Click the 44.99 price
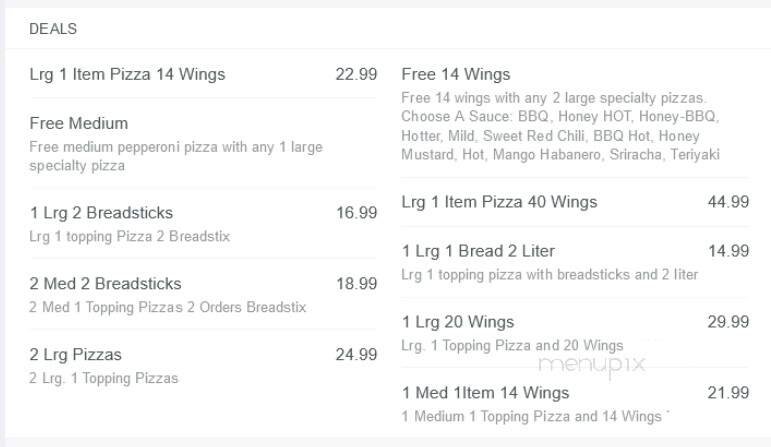Image resolution: width=771 pixels, height=447 pixels. (728, 202)
